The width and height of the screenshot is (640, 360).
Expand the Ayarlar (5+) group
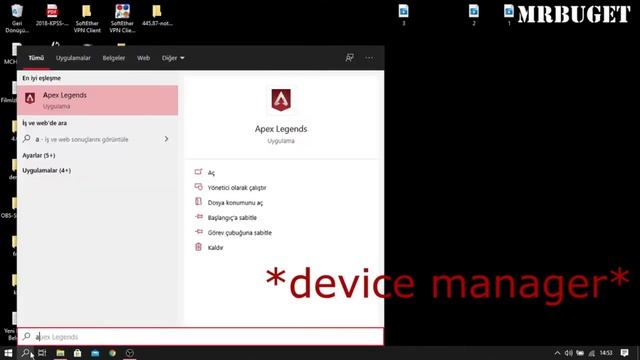tap(39, 156)
